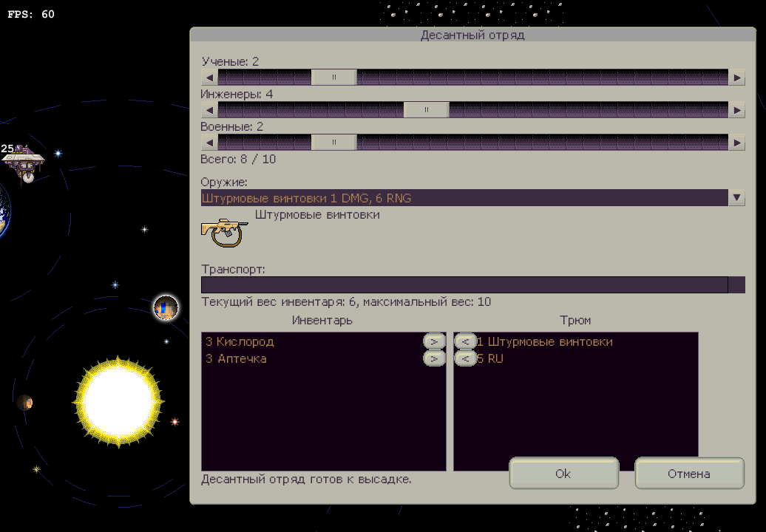
Task: Click the Инженеры slider handle
Action: pyautogui.click(x=427, y=110)
